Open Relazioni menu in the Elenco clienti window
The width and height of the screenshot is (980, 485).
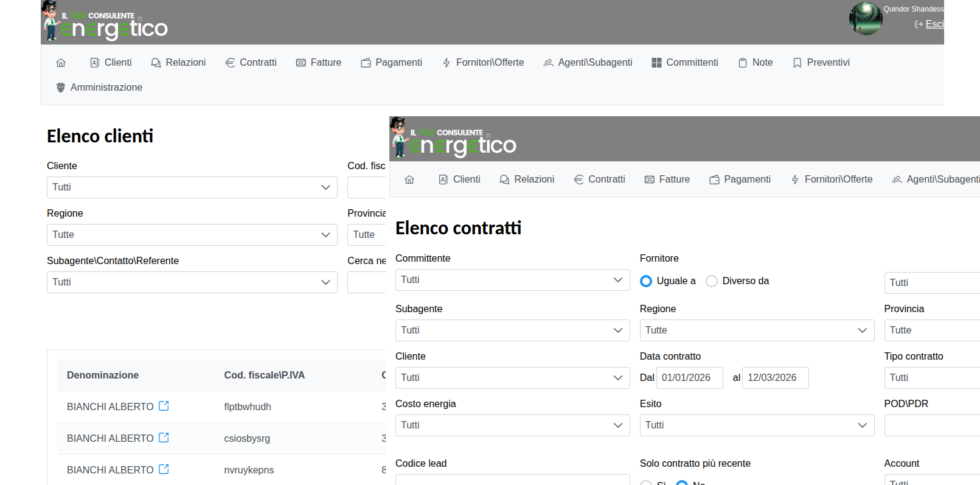tap(179, 63)
